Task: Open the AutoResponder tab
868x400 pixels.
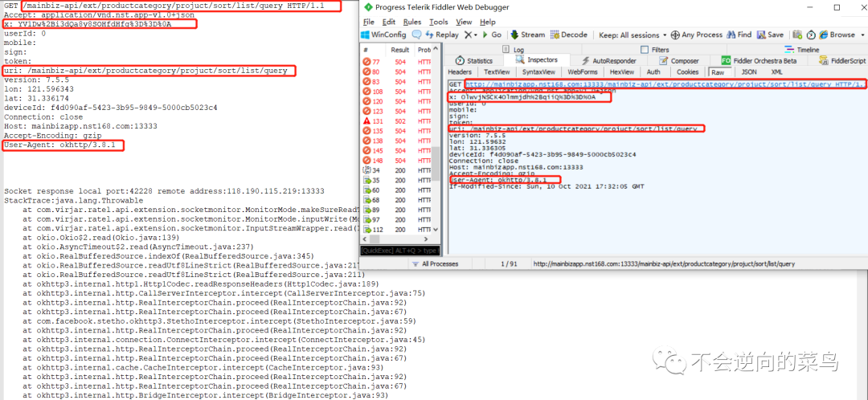Action: 609,61
